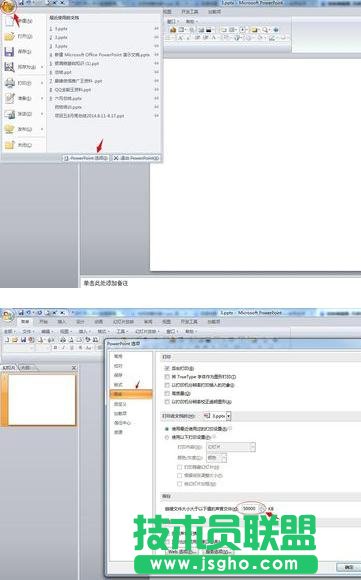Click the Exit PowerPoint button
The height and width of the screenshot is (580, 361).
(x=136, y=158)
